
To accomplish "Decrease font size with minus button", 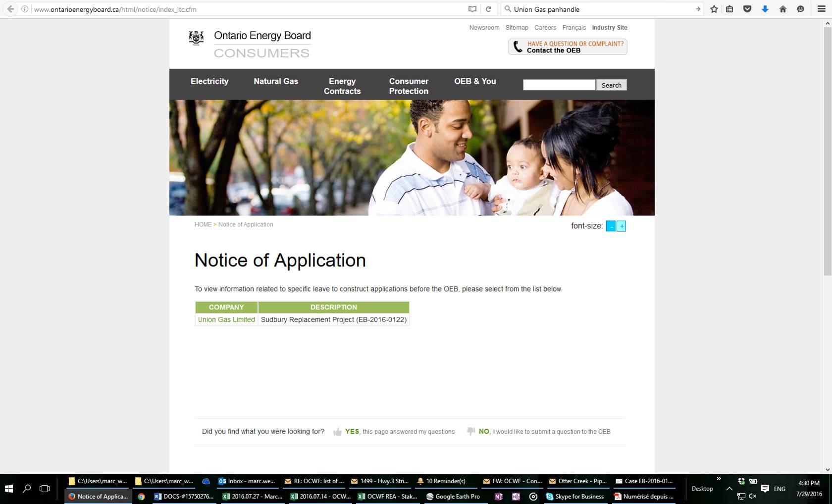I will click(x=611, y=226).
